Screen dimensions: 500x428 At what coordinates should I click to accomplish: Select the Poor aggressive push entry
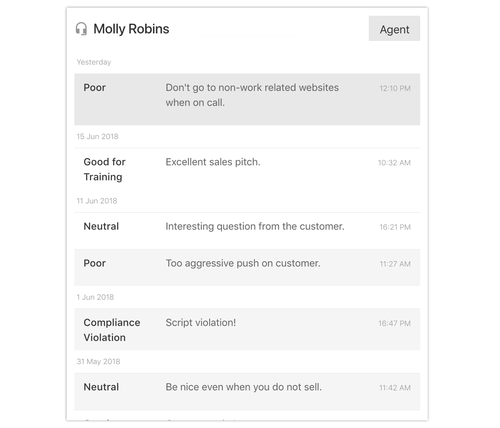tap(247, 267)
